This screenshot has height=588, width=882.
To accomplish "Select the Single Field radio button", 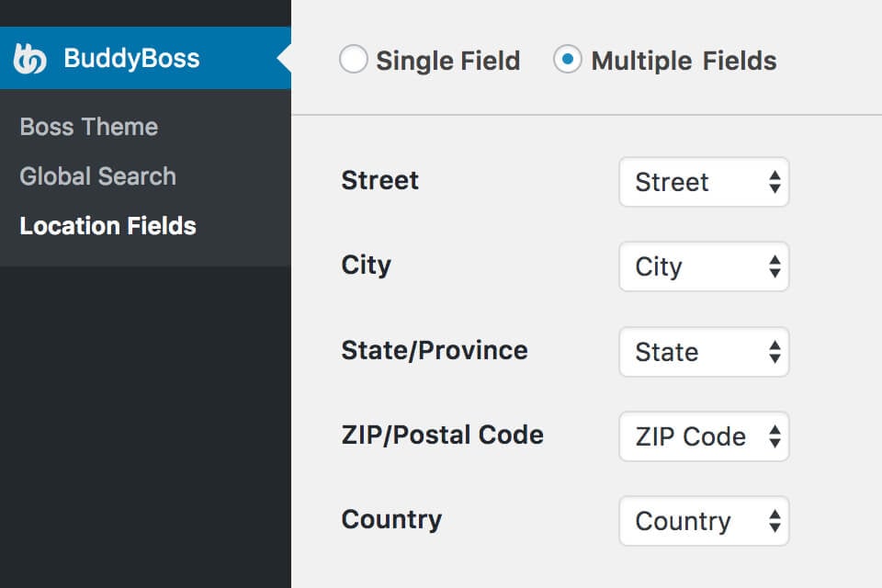I will (x=354, y=61).
